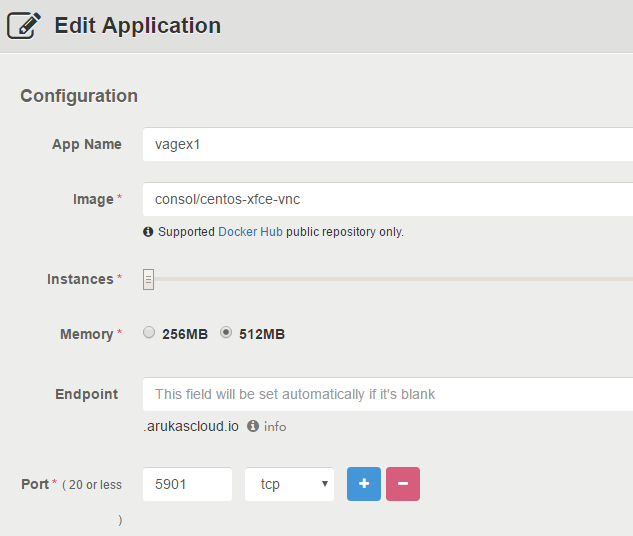Click info icon beside Docker Hub note
The width and height of the screenshot is (633, 536).
point(148,231)
